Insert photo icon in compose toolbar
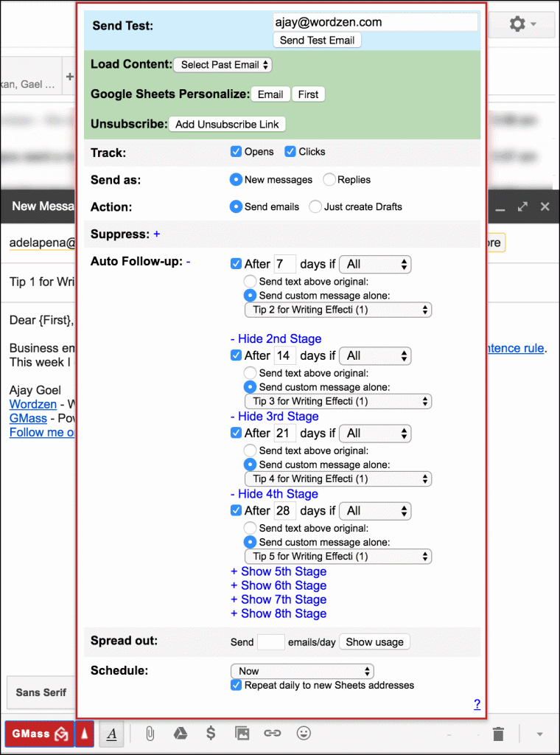The width and height of the screenshot is (560, 755). click(x=242, y=734)
